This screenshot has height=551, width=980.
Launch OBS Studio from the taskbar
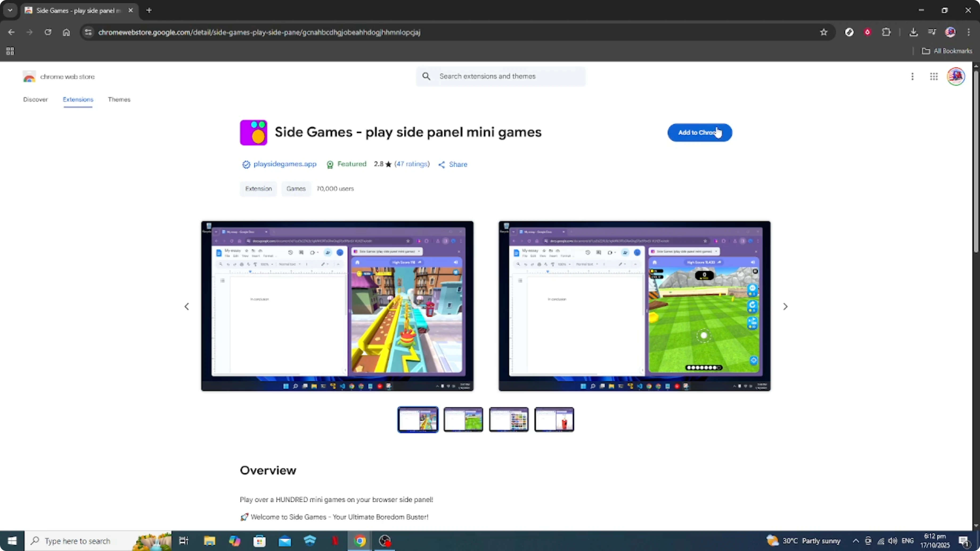(385, 541)
